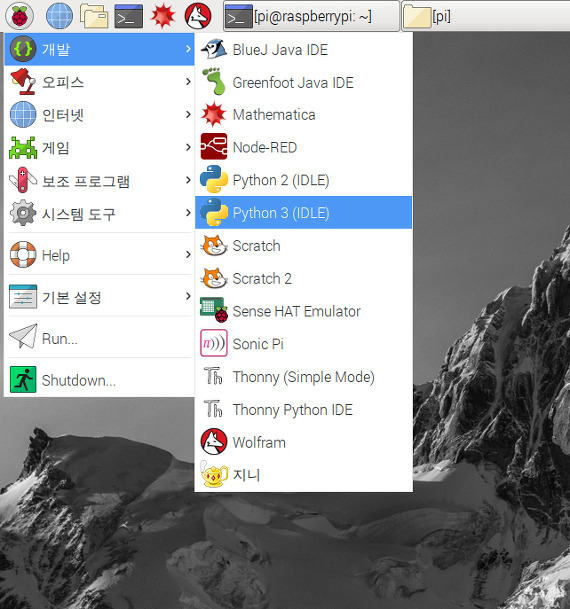570x609 pixels.
Task: Expand the 인터넷 submenu arrow
Action: [188, 114]
